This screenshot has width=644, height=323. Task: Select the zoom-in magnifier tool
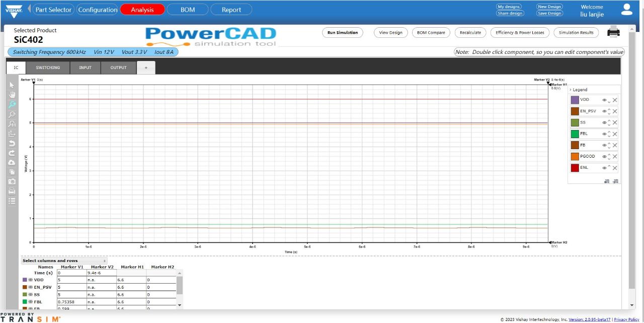[12, 104]
